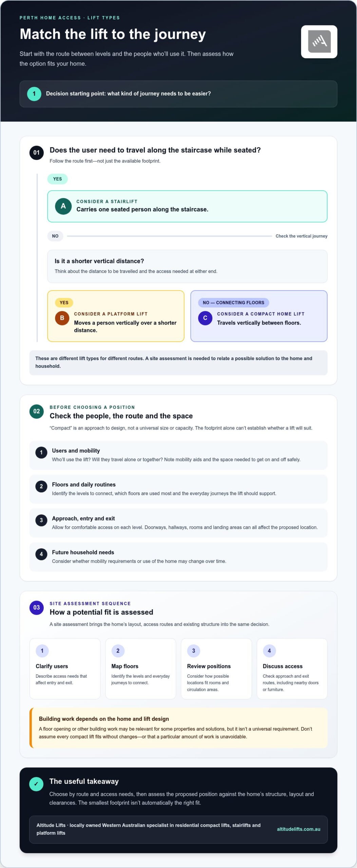The width and height of the screenshot is (357, 868).
Task: Click the NO — CONNECTING FLOORS pill
Action: tap(233, 302)
